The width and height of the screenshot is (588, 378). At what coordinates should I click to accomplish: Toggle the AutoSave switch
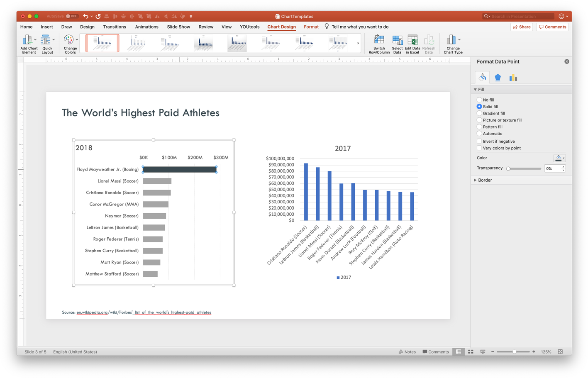tap(72, 16)
